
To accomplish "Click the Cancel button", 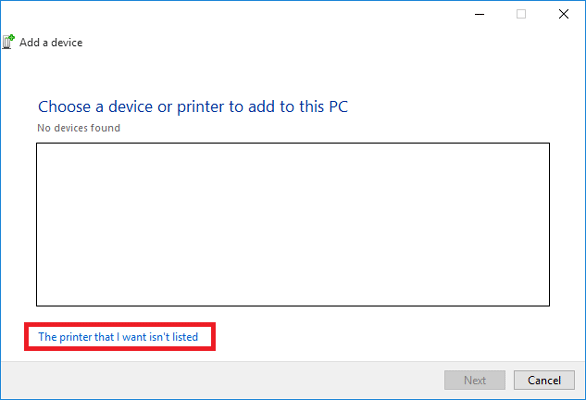I will [x=544, y=380].
